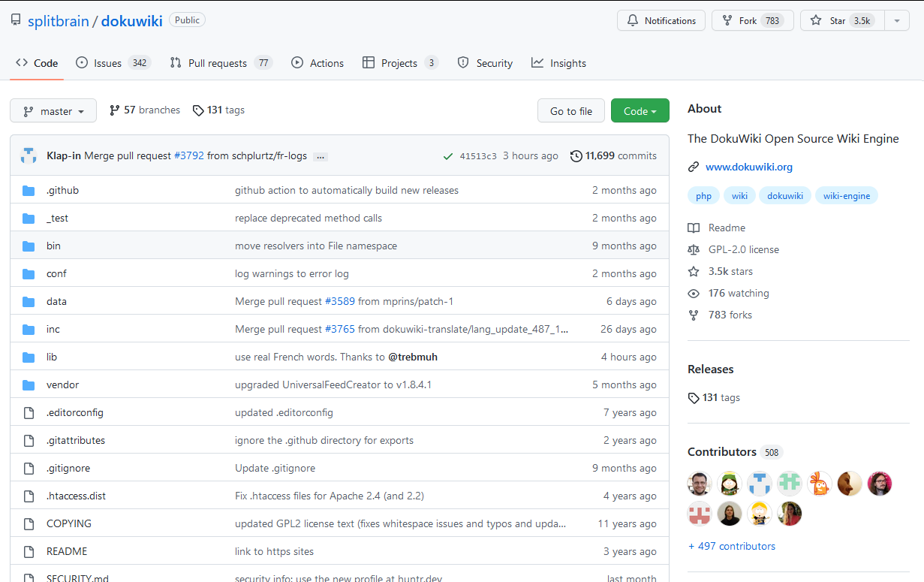
Task: Click the file icon for COPYING
Action: tap(29, 524)
